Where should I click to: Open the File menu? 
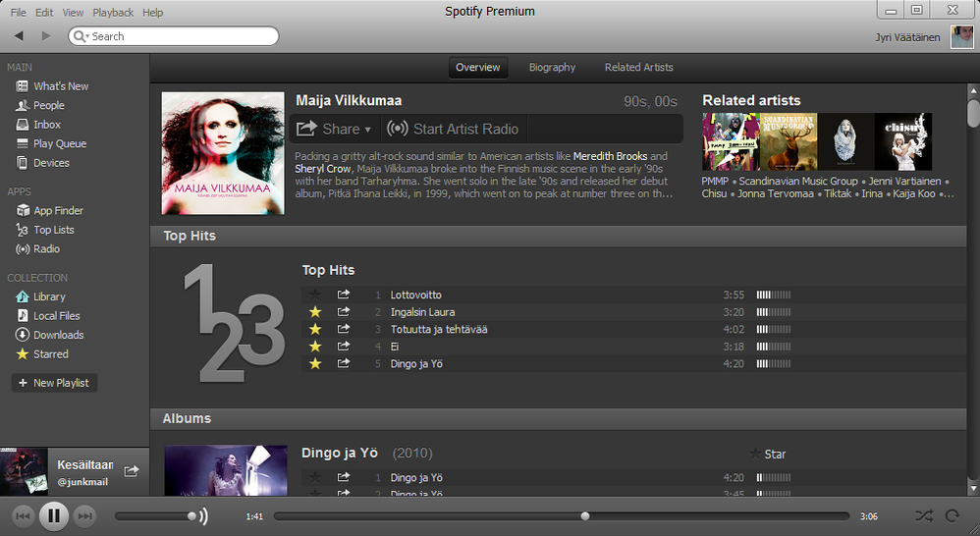pyautogui.click(x=18, y=13)
